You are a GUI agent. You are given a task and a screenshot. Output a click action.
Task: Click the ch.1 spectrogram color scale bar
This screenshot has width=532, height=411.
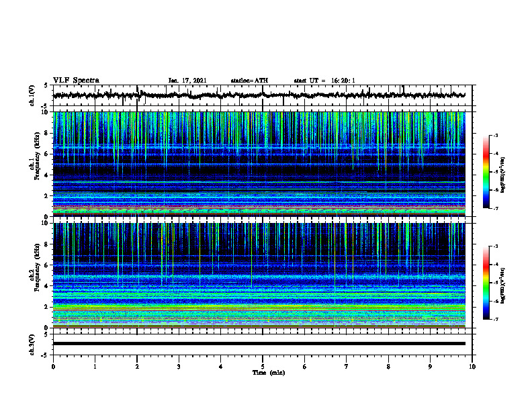[x=486, y=172]
